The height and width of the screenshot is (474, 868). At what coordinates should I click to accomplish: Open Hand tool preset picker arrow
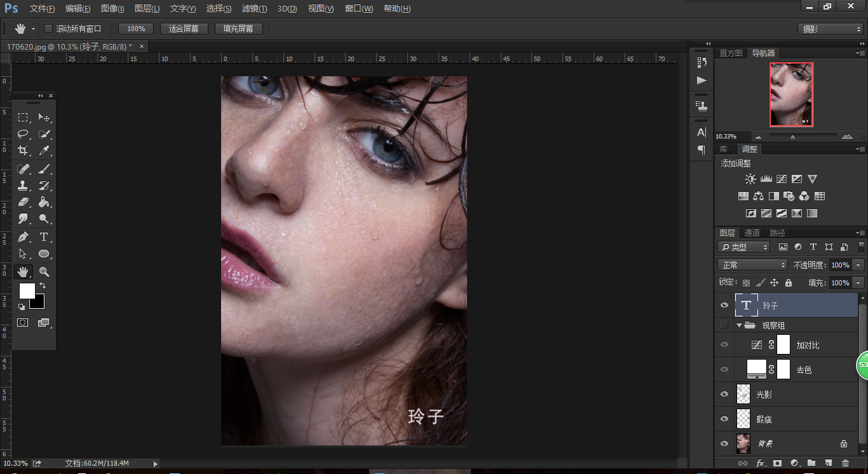click(x=33, y=29)
